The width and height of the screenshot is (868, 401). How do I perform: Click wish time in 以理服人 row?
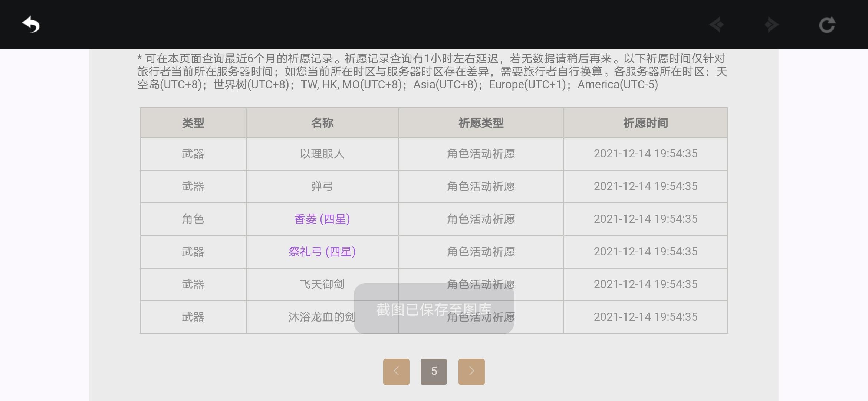645,154
